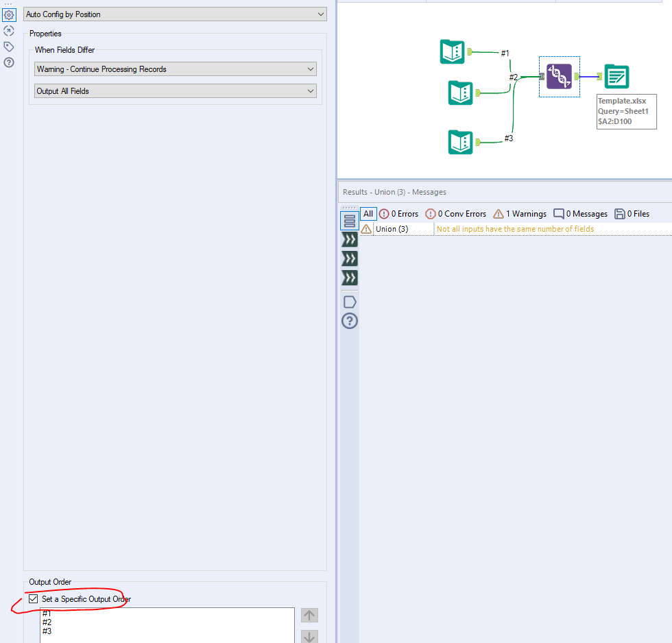View third input anchor data in Results
Image resolution: width=672 pixels, height=643 pixels.
click(x=350, y=278)
